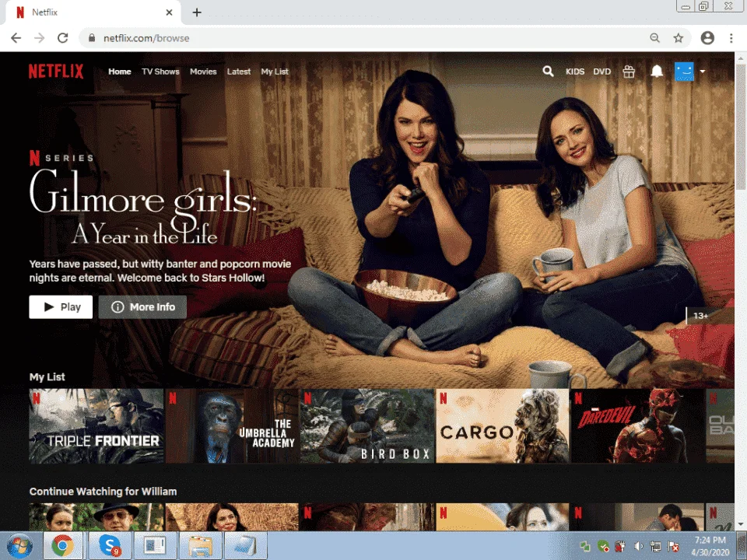Screen dimensions: 747x560
Task: Click the browser forward arrow
Action: click(40, 38)
